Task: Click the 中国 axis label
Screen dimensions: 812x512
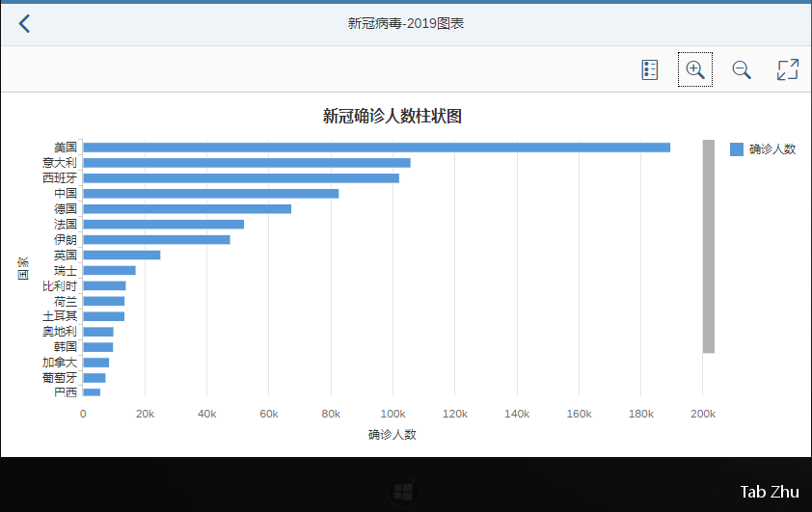Action: (66, 194)
